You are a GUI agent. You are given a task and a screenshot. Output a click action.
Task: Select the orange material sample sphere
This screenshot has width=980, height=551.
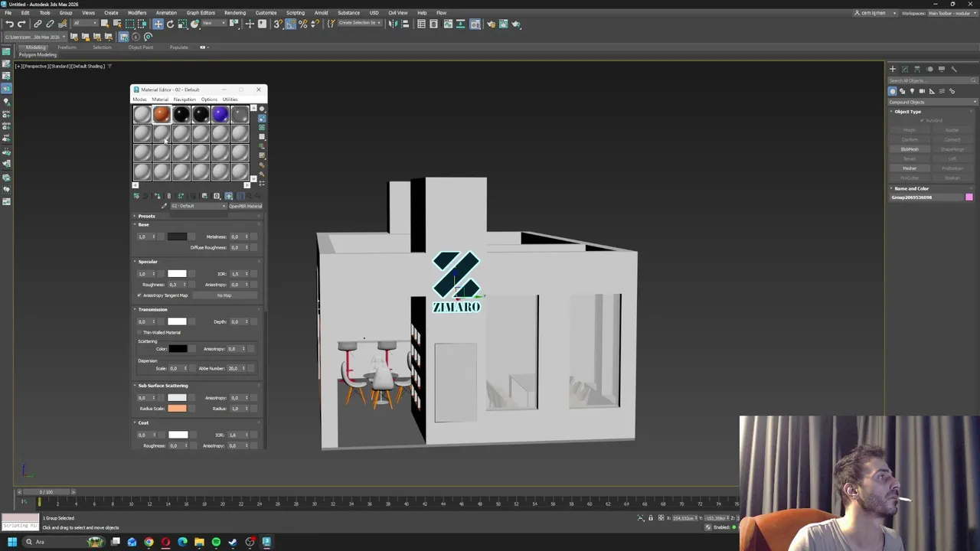point(162,115)
